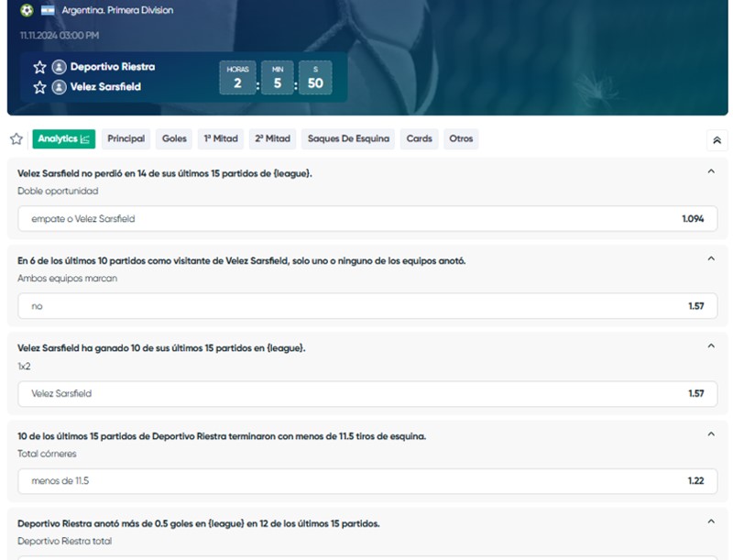This screenshot has width=733, height=560.
Task: Click the seconds countdown box
Action: coord(315,78)
